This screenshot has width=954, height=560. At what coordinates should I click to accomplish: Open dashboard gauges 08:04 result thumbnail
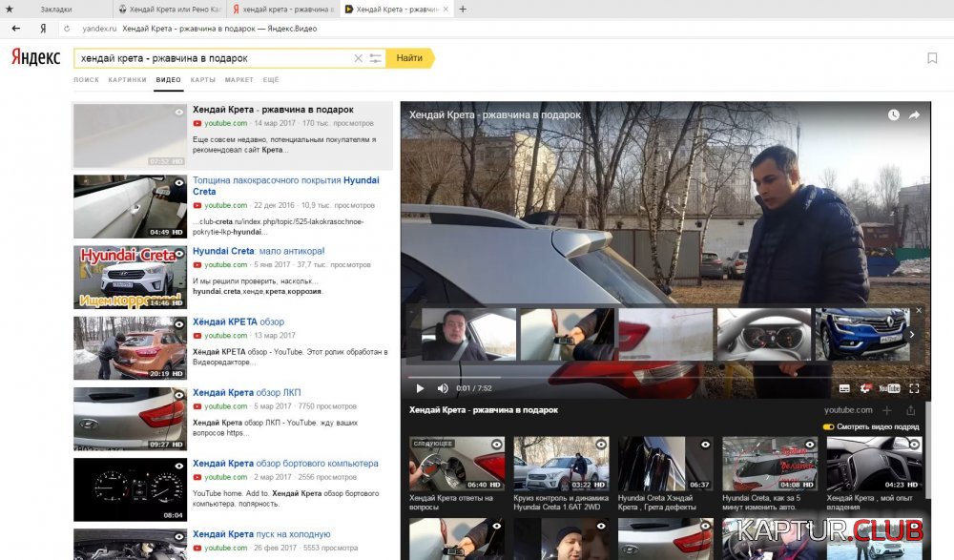[x=130, y=490]
